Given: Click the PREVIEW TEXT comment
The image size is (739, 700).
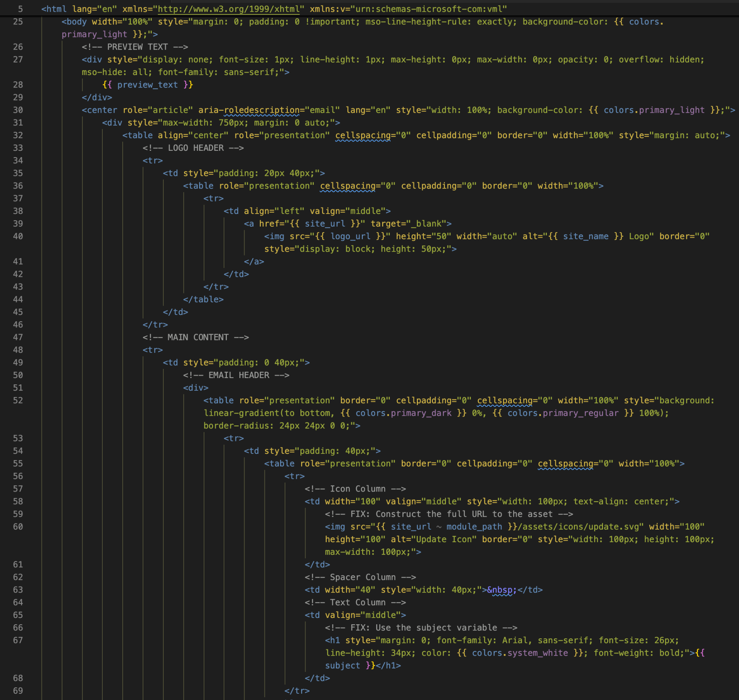Looking at the screenshot, I should point(134,47).
